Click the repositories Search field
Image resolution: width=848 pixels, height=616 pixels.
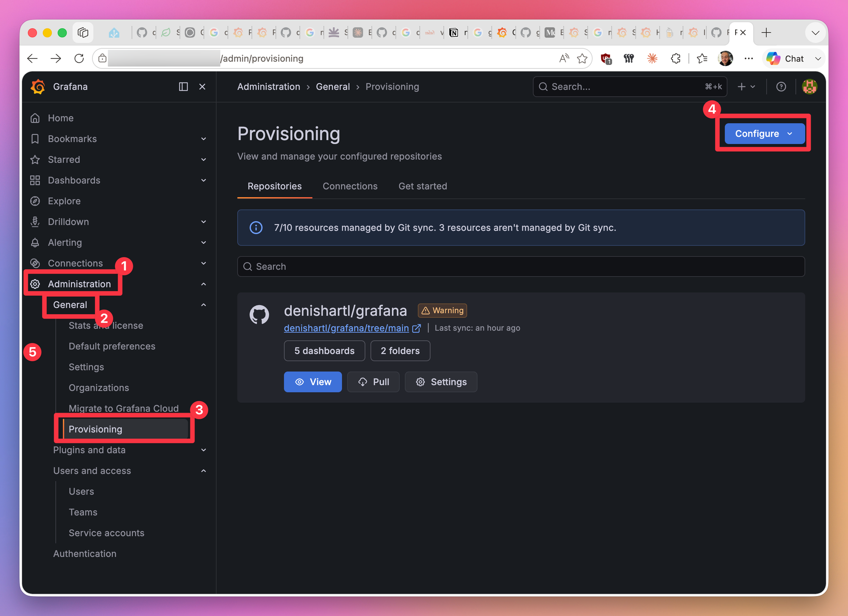[x=521, y=267]
